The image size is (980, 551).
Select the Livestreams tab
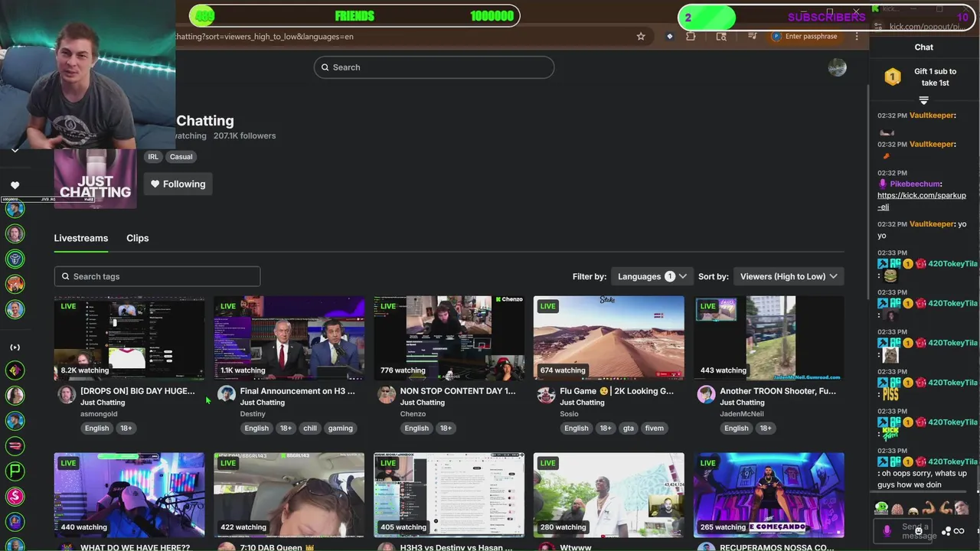[x=81, y=238]
